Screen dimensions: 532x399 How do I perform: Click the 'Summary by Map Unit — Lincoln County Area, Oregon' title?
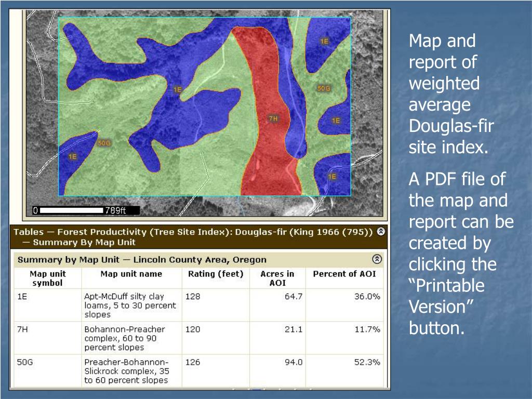pyautogui.click(x=142, y=260)
